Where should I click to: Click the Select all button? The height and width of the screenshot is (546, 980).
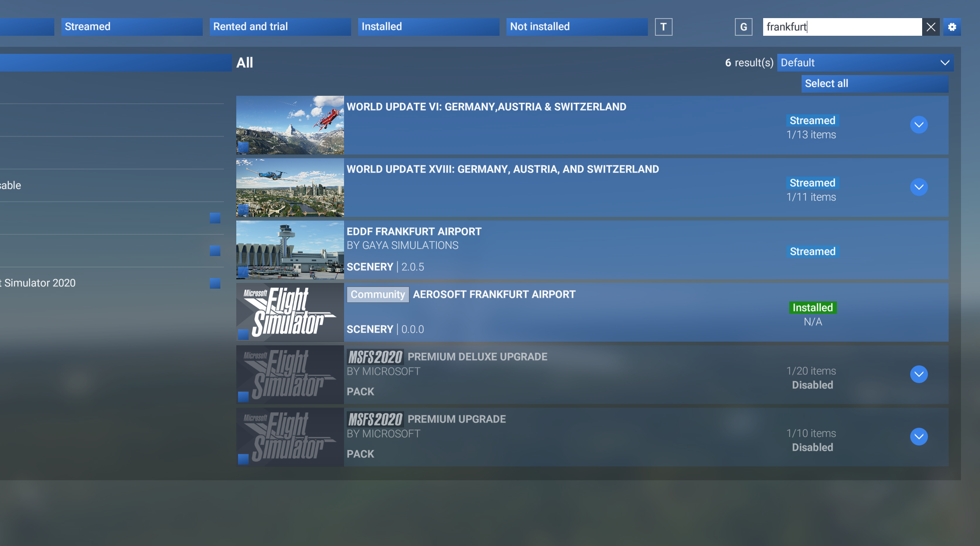(x=875, y=83)
